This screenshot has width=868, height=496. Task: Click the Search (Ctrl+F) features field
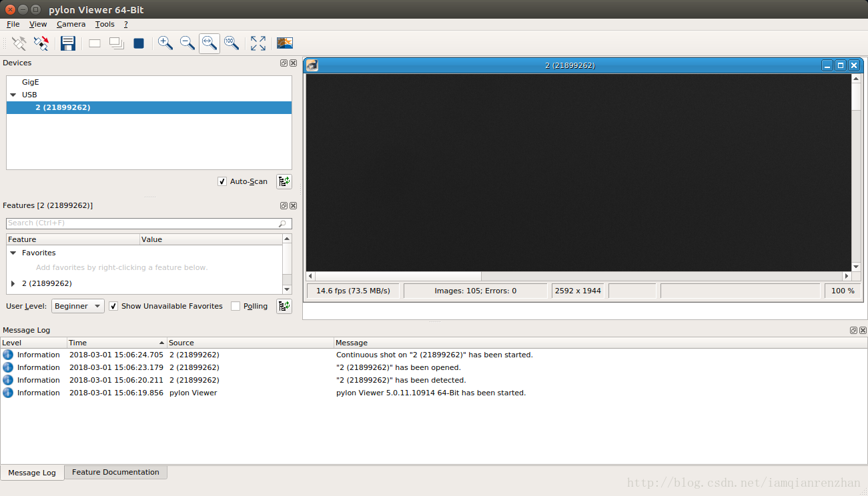coord(149,223)
